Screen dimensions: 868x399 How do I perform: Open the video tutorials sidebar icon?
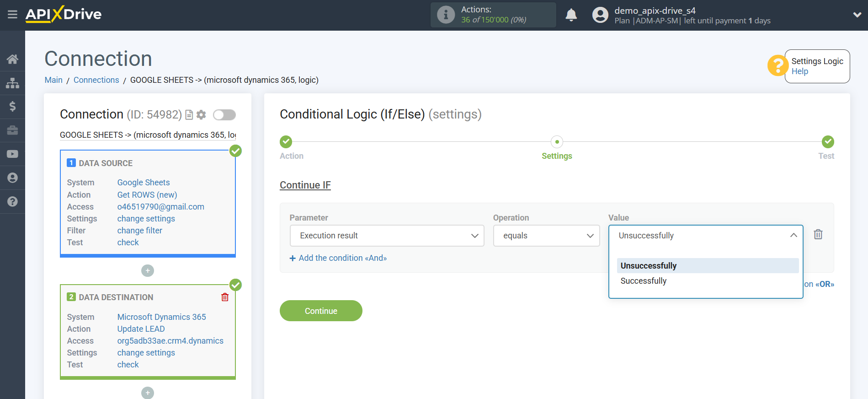tap(12, 154)
